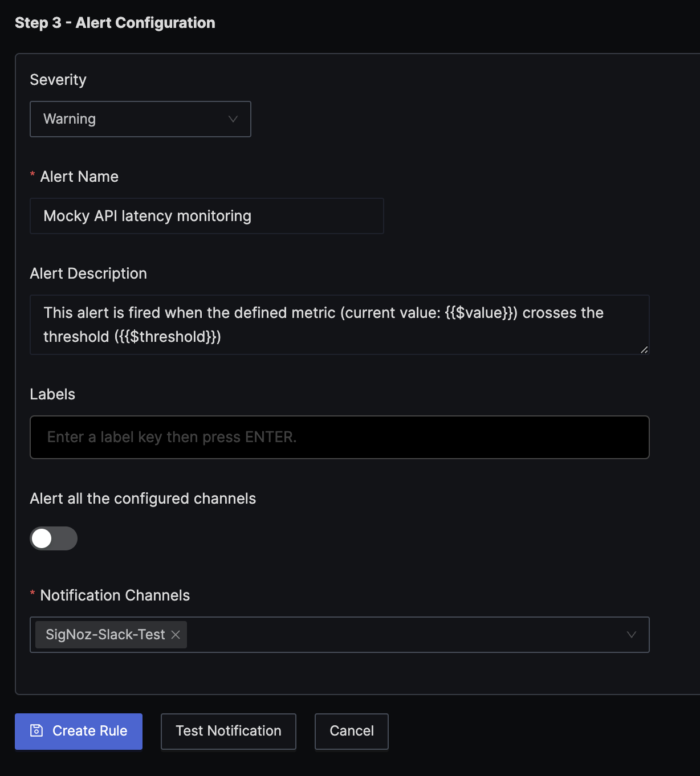Click the Alert all the configured channels label
This screenshot has height=776, width=700.
(143, 499)
